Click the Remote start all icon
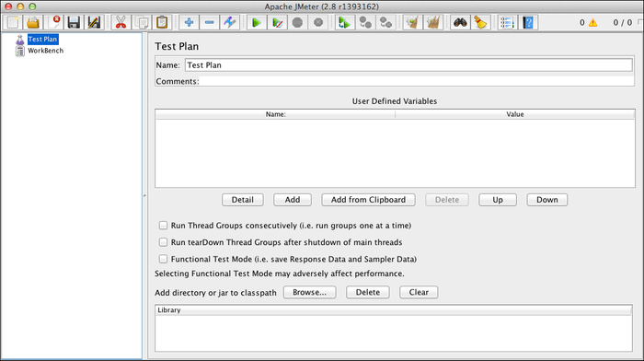 (345, 23)
